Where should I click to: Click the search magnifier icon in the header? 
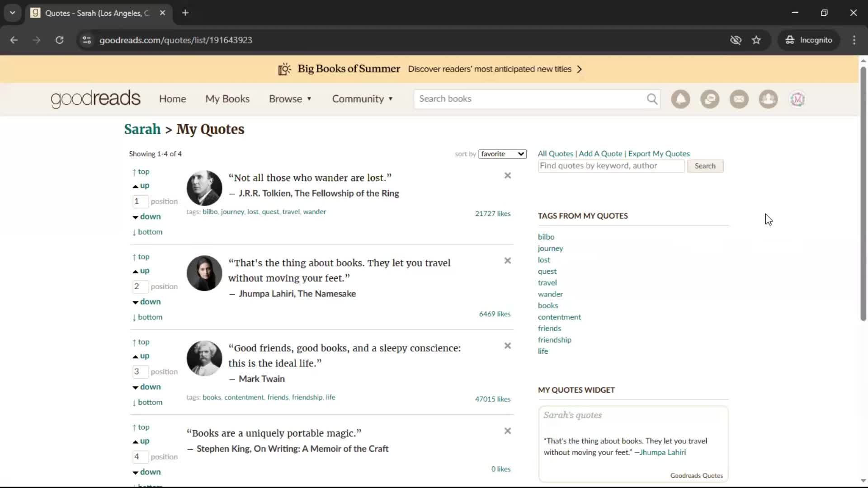pyautogui.click(x=652, y=99)
